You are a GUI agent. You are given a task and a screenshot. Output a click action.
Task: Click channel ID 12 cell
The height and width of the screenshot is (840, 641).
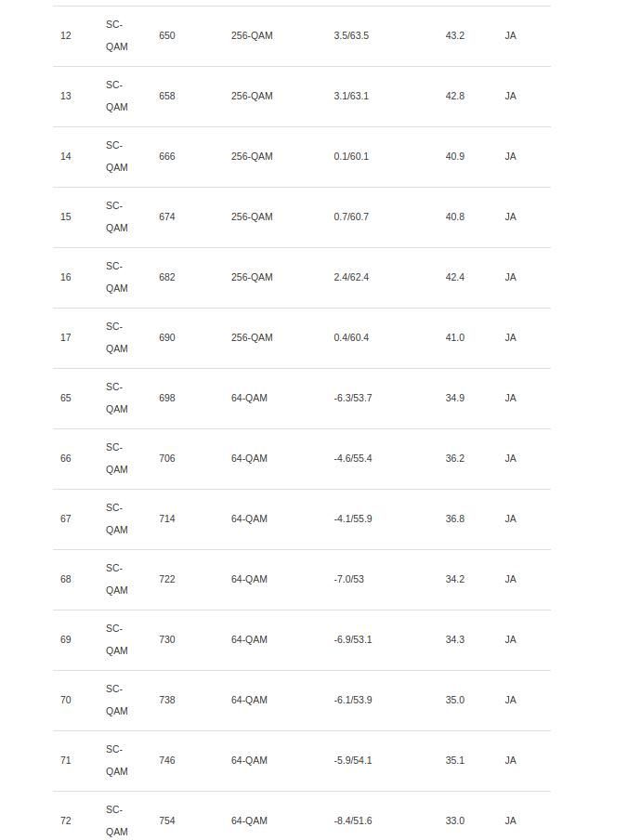[65, 36]
